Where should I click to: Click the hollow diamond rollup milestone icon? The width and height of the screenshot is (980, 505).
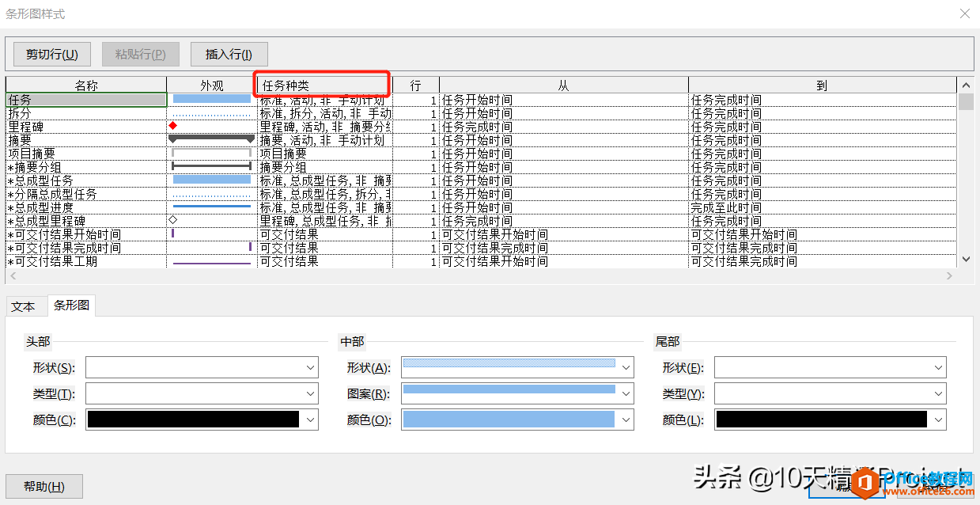(x=173, y=220)
